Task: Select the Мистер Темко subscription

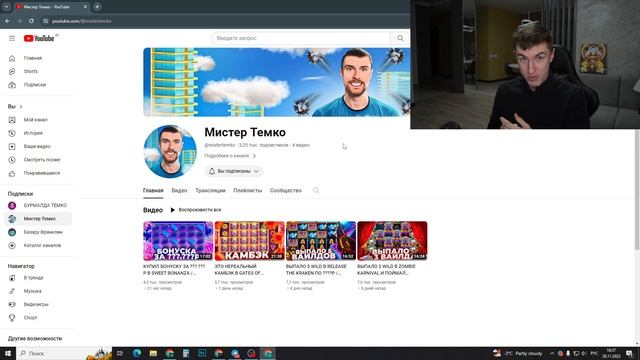Action: pos(38,219)
